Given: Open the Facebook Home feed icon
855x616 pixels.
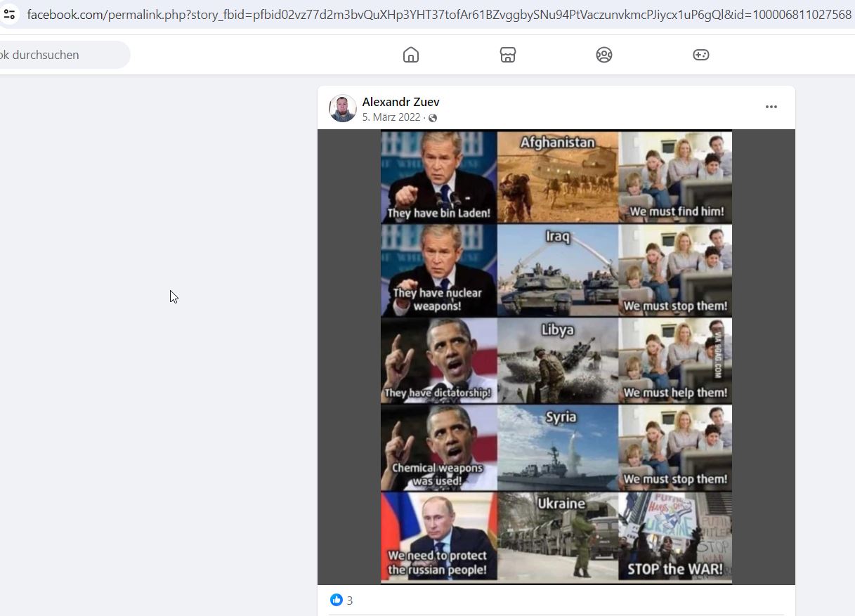Looking at the screenshot, I should click(x=411, y=55).
